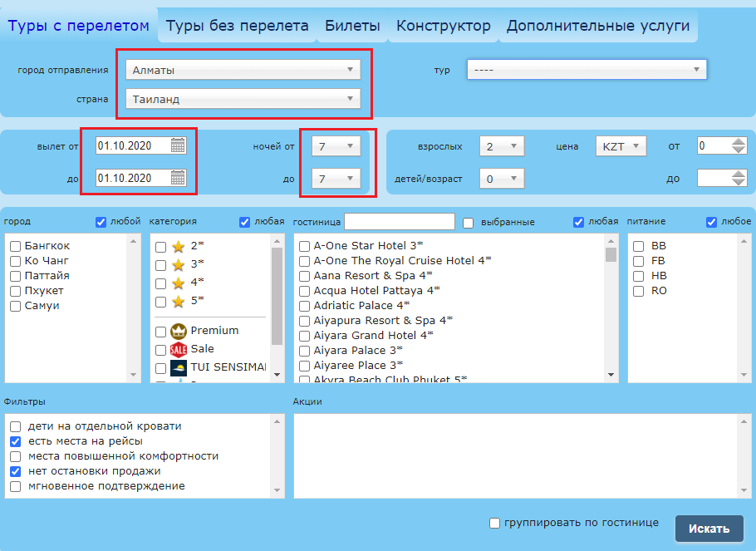Enable the BB meal plan checkbox
Image resolution: width=756 pixels, height=551 pixels.
click(x=638, y=246)
